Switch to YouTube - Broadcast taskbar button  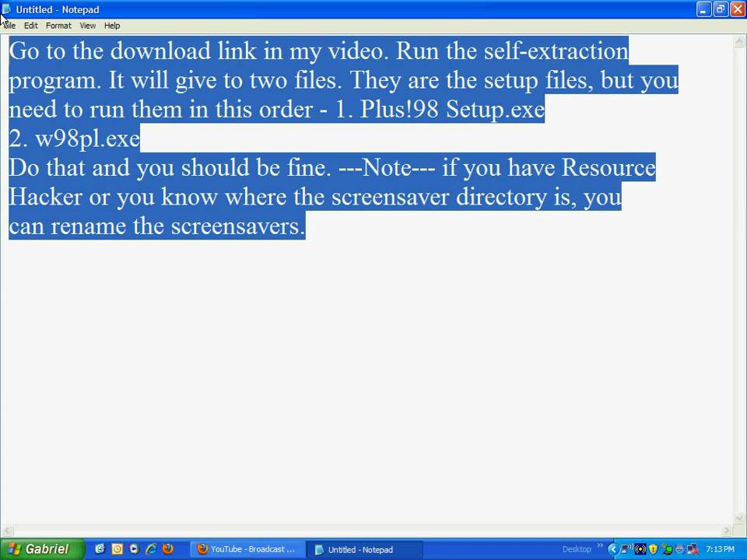pos(247,549)
